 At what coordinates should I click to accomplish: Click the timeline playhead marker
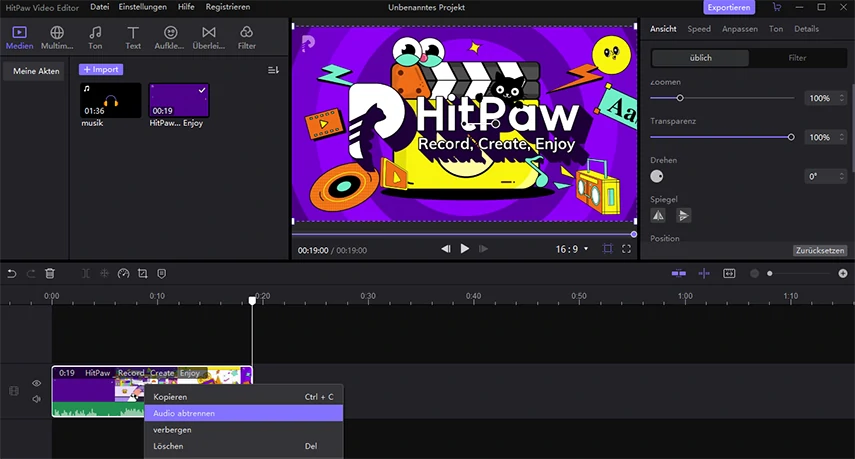pos(252,300)
